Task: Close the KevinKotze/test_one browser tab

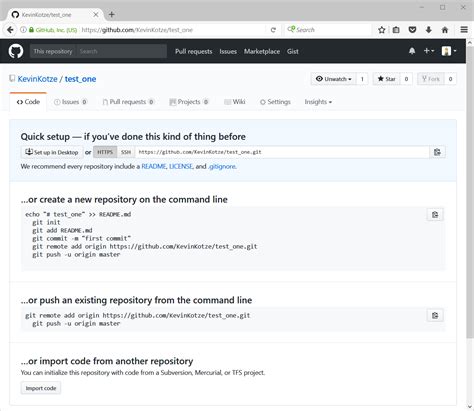Action: pos(96,15)
